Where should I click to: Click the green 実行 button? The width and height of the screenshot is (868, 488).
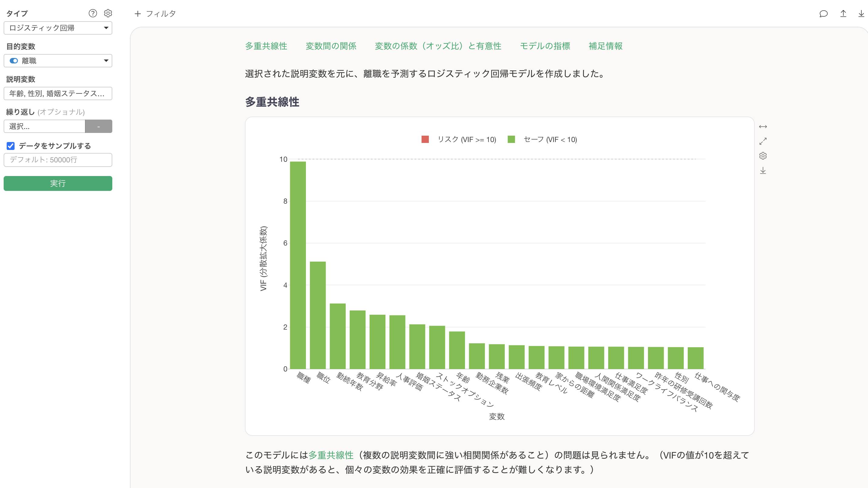click(x=58, y=183)
